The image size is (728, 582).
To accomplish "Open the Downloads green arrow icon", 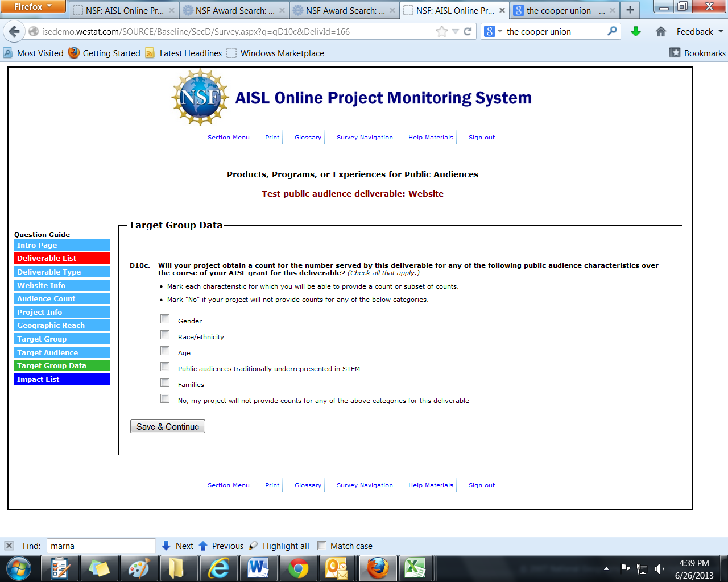I will coord(636,32).
